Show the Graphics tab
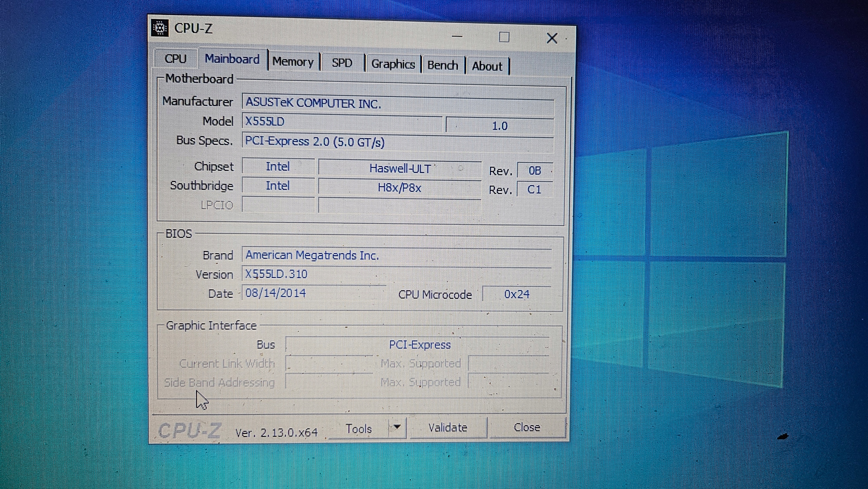Viewport: 868px width, 489px height. coord(393,64)
